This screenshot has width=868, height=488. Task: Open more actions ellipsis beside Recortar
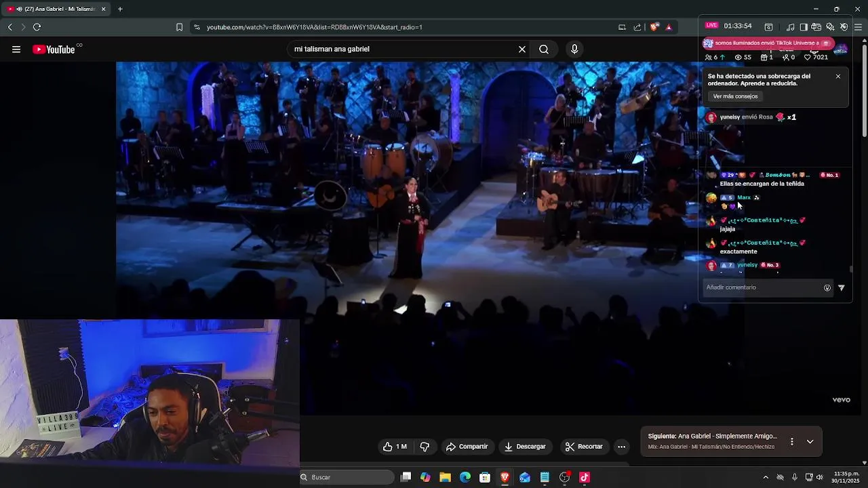click(x=621, y=447)
